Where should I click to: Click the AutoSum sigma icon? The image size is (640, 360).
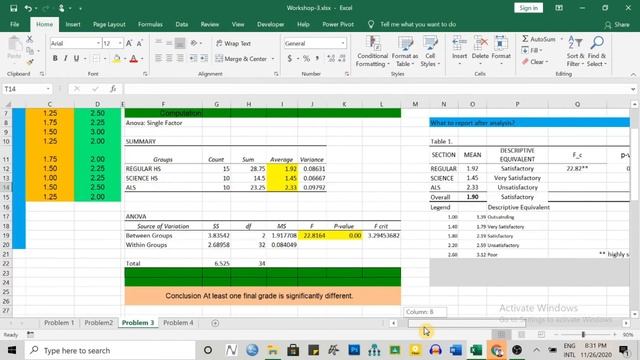[x=525, y=39]
